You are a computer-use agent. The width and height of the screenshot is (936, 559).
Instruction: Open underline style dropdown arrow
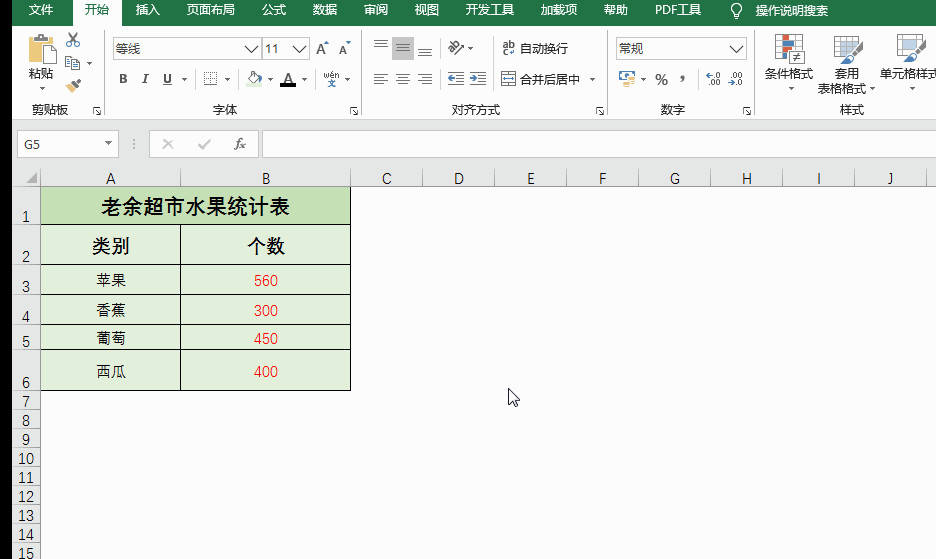184,79
